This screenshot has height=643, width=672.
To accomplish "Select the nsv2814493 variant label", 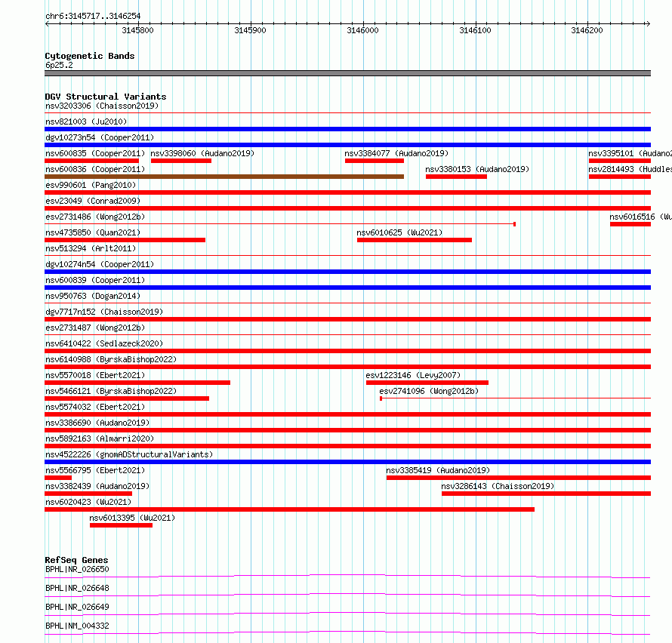I will pos(630,169).
